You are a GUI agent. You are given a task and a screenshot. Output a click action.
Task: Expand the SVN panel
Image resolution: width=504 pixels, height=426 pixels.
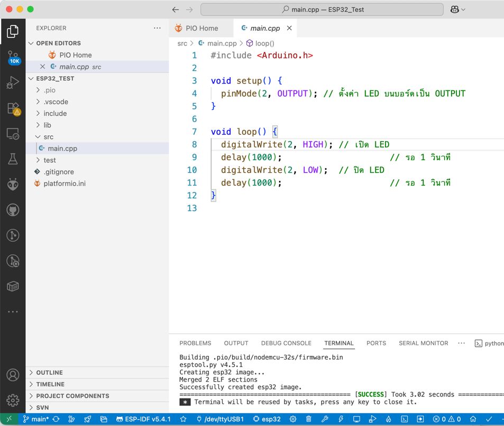pos(97,408)
